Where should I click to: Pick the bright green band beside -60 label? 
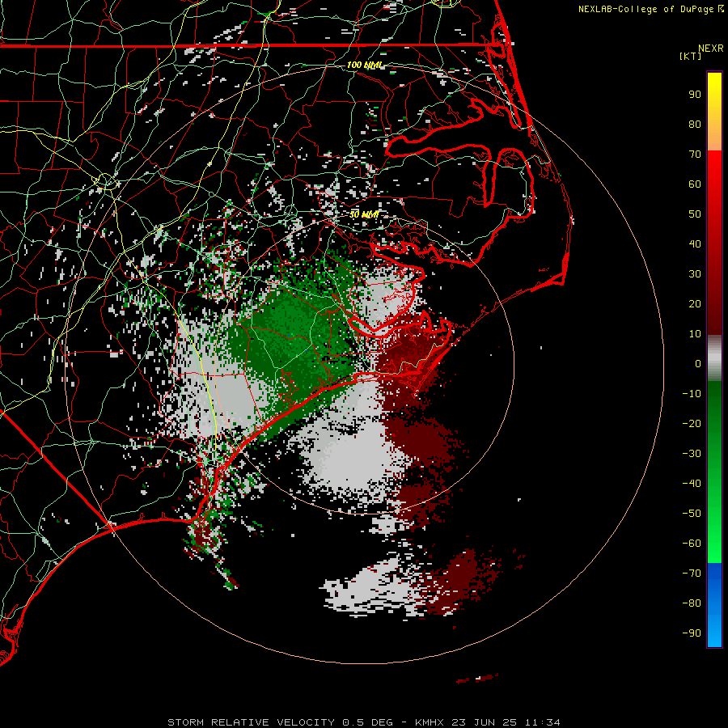coord(714,548)
